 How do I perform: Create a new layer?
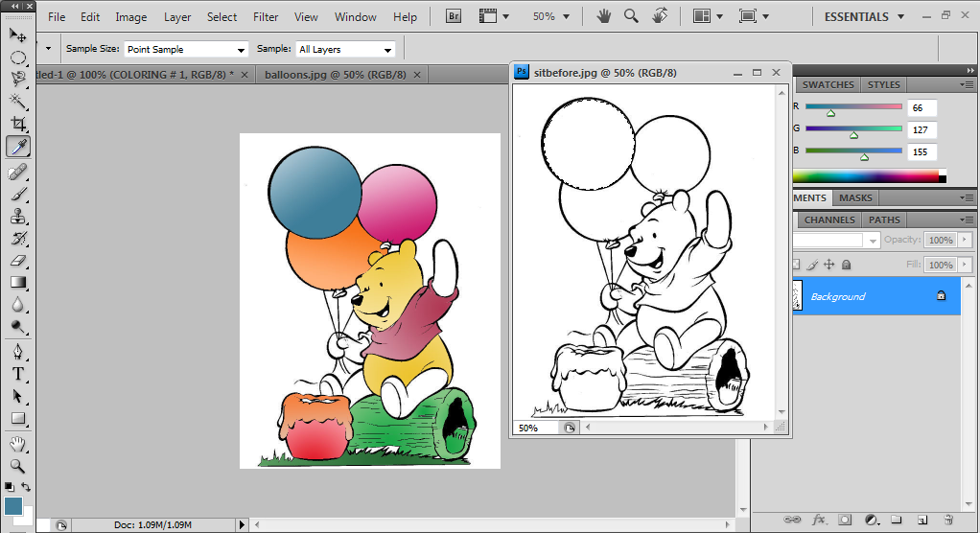tap(922, 520)
